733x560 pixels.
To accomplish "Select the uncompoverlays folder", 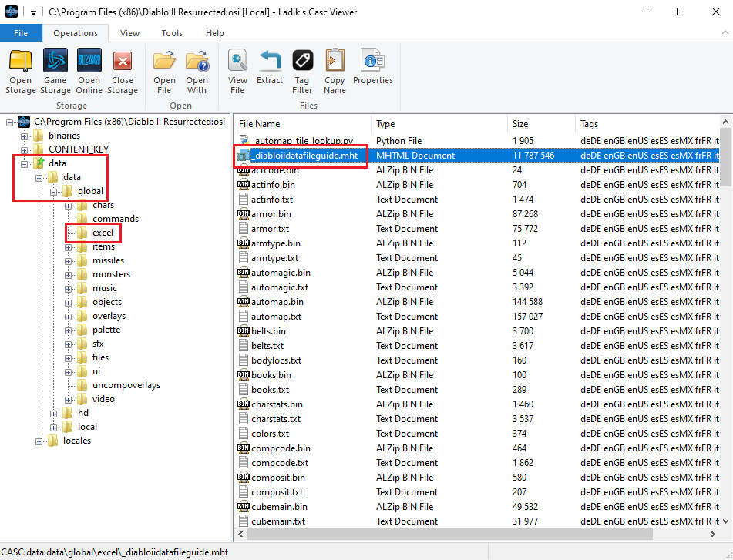I will click(x=126, y=385).
